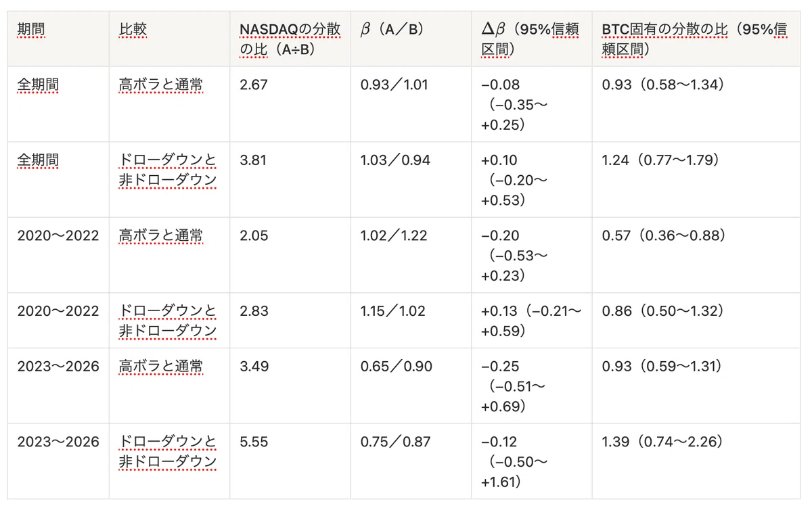
Task: Select the 1.24（0.77〜1.79） cell
Action: click(x=696, y=179)
